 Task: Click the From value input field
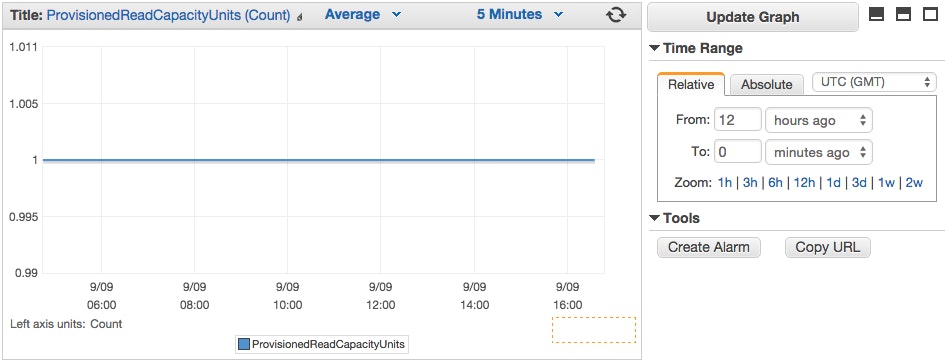pos(738,120)
